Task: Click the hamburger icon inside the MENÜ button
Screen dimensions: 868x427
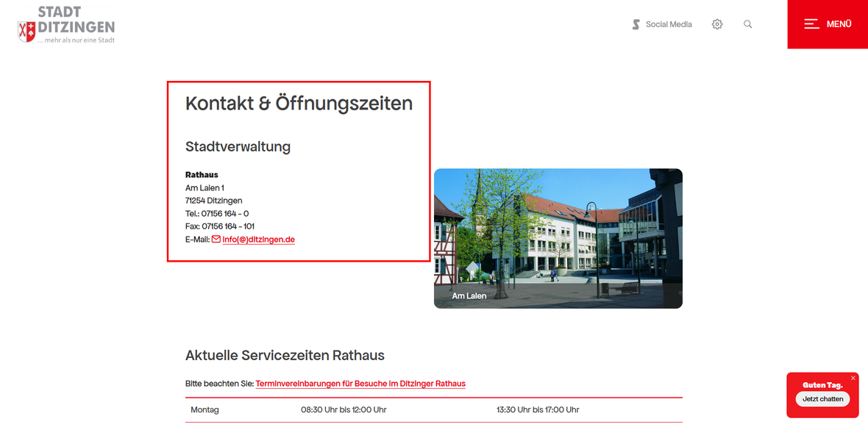Action: tap(811, 24)
